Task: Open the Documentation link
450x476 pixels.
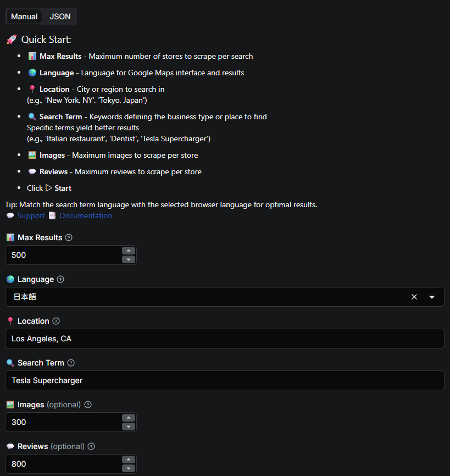Action: point(86,215)
